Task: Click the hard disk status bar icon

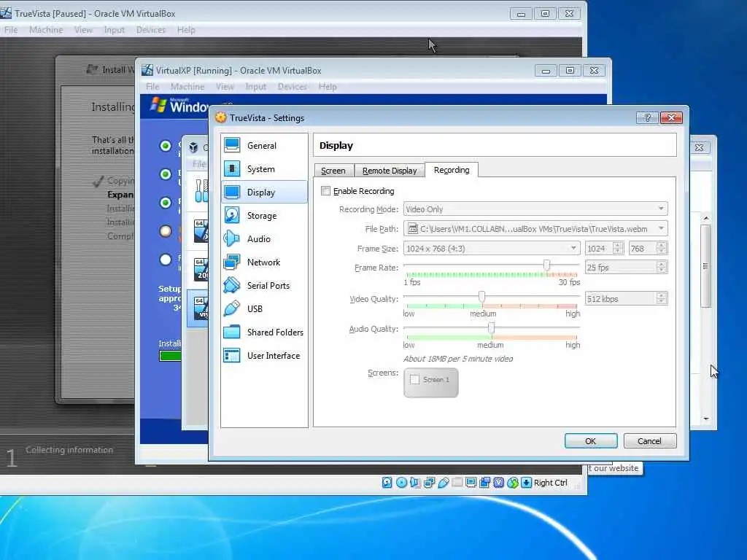Action: (x=387, y=483)
